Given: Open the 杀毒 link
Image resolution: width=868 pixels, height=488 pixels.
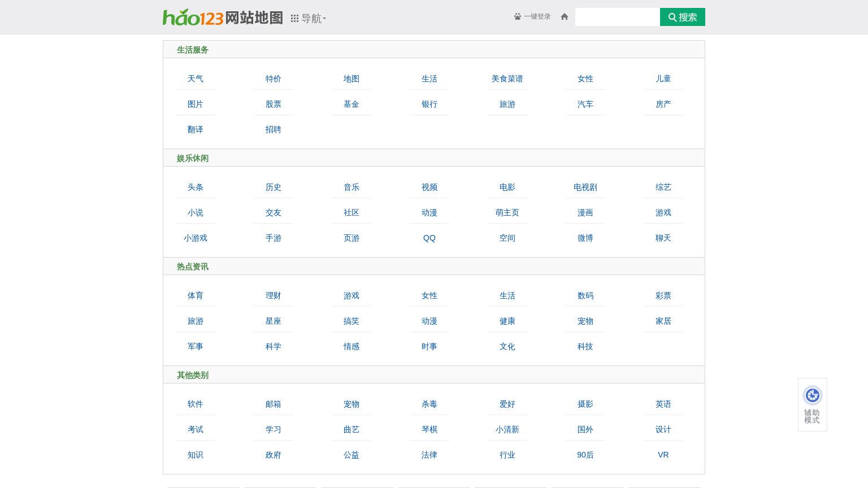Looking at the screenshot, I should [429, 404].
